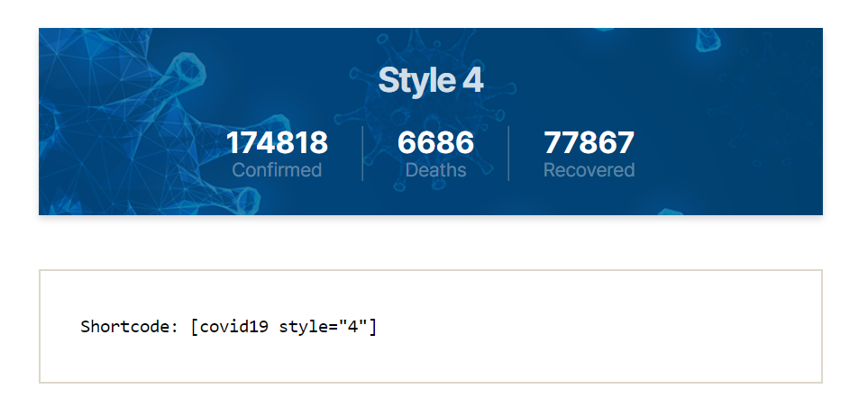Image resolution: width=868 pixels, height=407 pixels.
Task: Select the 77867 recovered count
Action: pos(589,142)
